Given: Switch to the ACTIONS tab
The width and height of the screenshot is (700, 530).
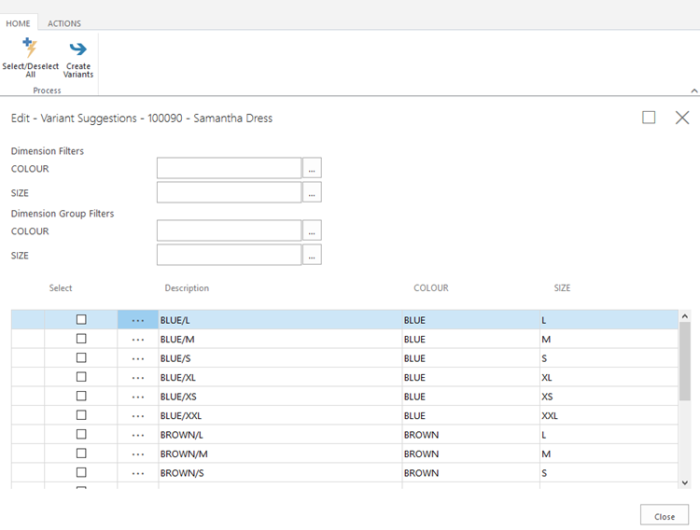Looking at the screenshot, I should 64,23.
